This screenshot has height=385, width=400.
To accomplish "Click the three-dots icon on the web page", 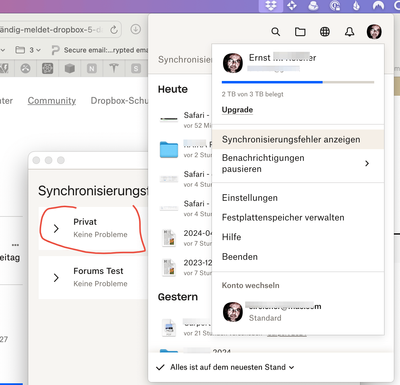I will [15, 245].
